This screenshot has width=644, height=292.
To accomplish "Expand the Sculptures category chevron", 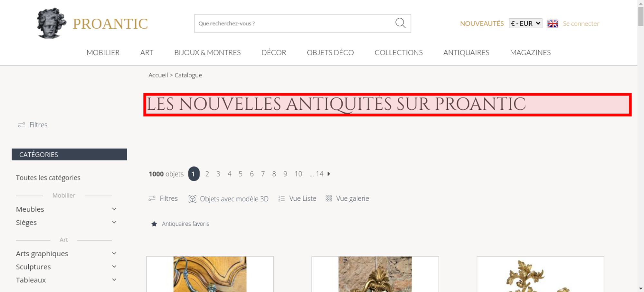I will 114,267.
